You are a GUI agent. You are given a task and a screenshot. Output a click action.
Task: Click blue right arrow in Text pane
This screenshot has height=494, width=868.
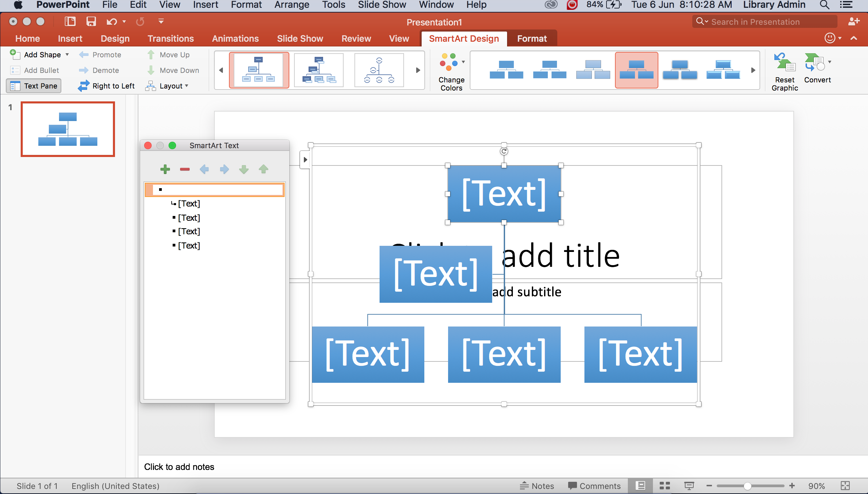click(x=224, y=169)
